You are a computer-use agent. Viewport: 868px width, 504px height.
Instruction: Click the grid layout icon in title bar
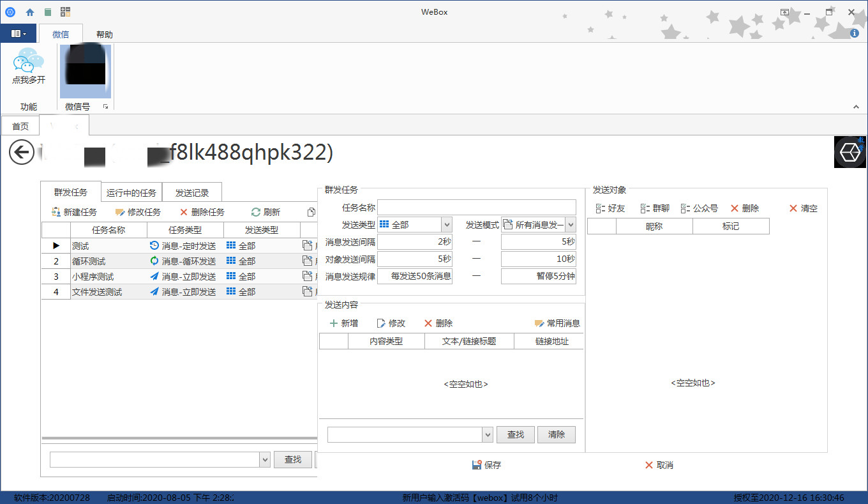pos(65,11)
